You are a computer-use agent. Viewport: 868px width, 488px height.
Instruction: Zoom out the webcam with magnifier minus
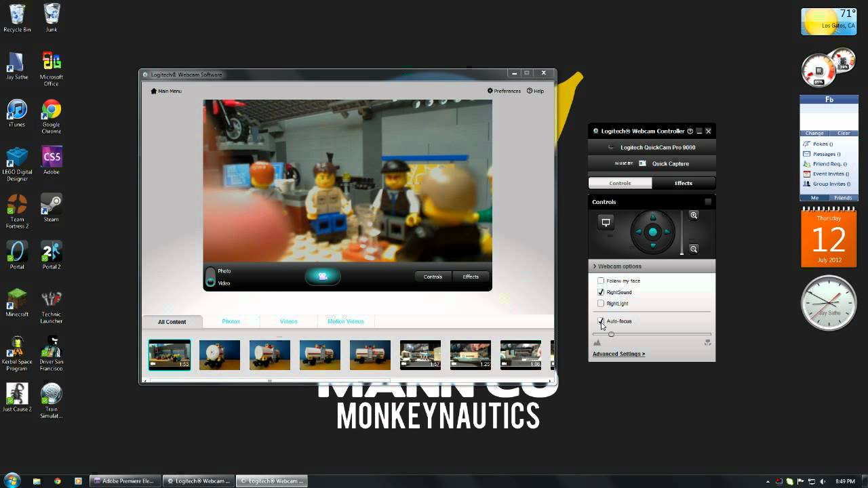tap(694, 249)
